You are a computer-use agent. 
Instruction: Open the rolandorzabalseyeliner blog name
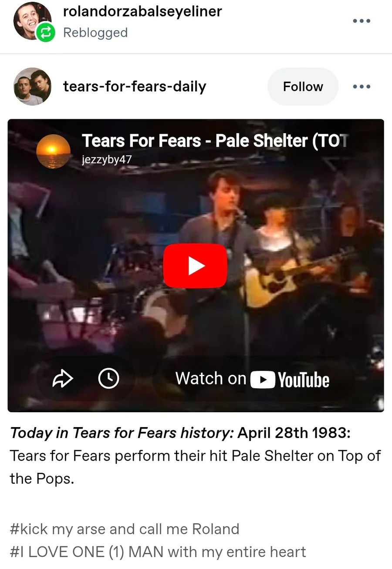(x=142, y=12)
